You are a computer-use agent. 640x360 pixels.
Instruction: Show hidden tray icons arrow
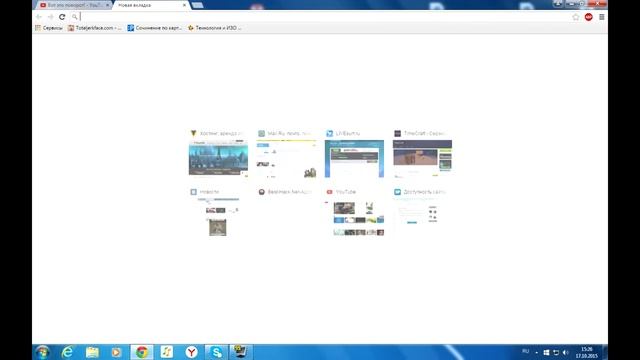[x=536, y=352]
